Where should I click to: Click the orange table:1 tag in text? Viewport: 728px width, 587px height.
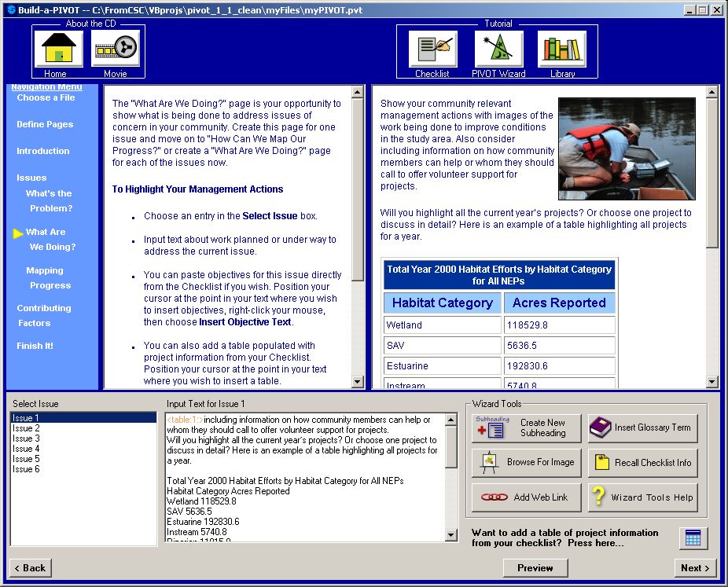click(x=185, y=420)
